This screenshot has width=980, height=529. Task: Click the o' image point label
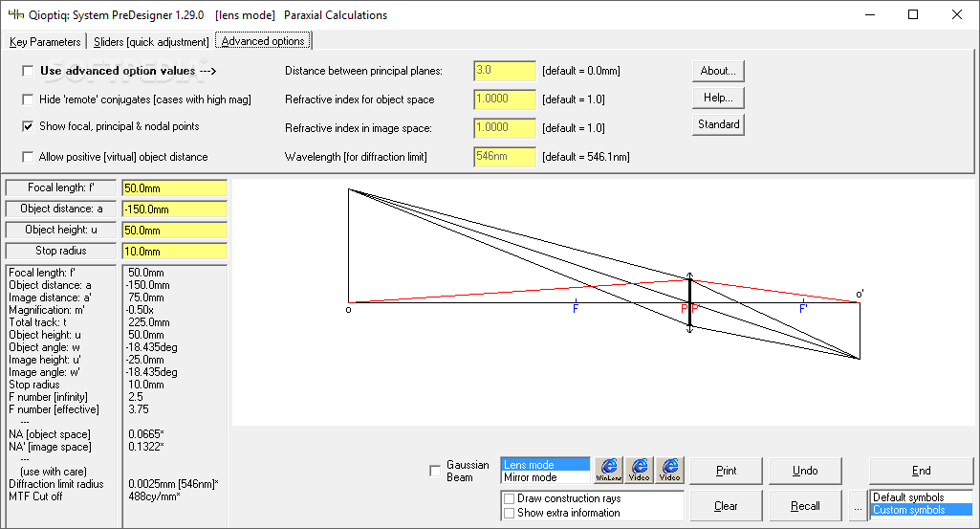tap(860, 294)
